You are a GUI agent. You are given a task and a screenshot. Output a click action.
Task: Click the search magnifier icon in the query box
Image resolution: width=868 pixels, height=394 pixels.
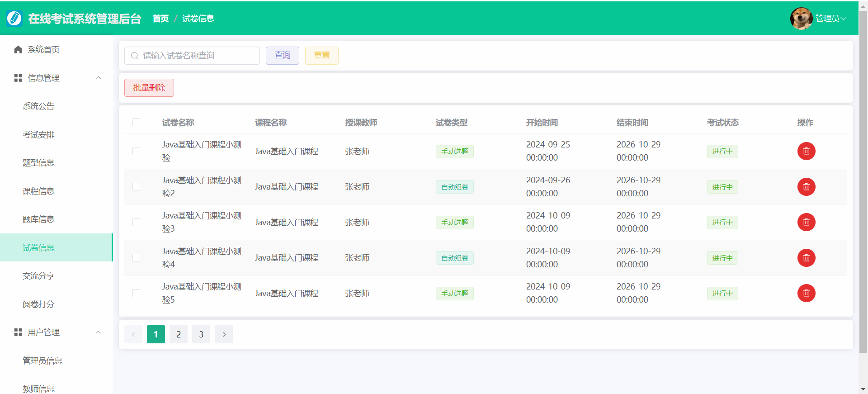[x=134, y=56]
